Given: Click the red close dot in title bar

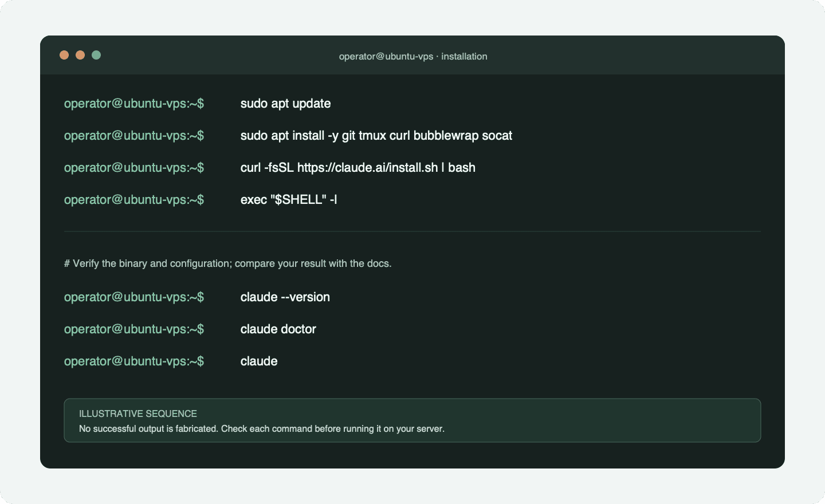Looking at the screenshot, I should point(64,55).
